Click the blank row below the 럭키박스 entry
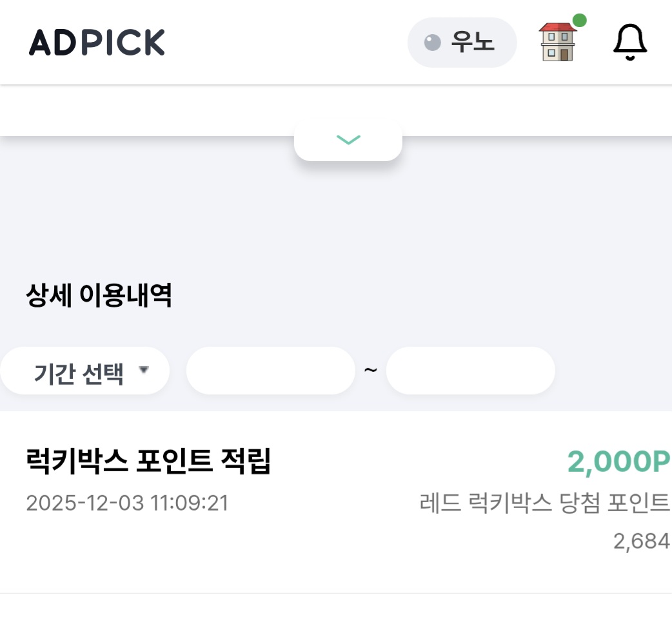This screenshot has width=672, height=624. pos(335,609)
